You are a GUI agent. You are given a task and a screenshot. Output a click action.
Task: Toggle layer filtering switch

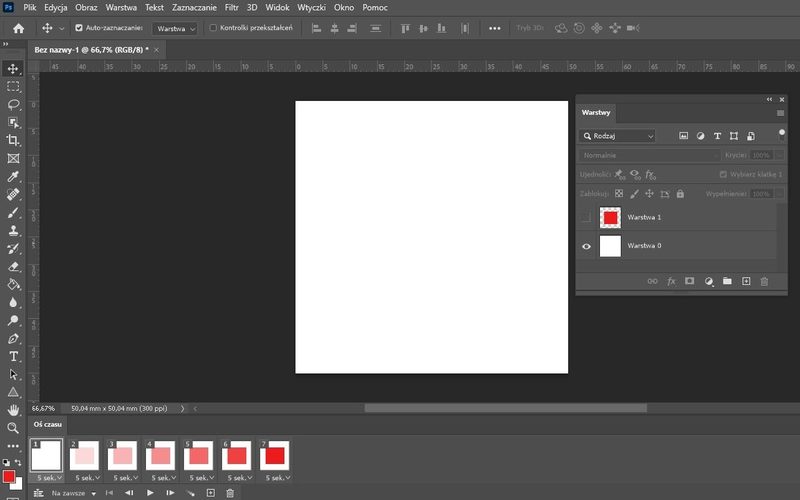(x=782, y=135)
